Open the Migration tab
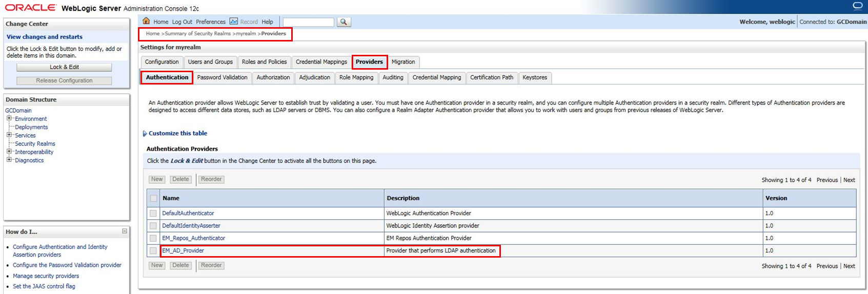The height and width of the screenshot is (294, 868). (403, 62)
